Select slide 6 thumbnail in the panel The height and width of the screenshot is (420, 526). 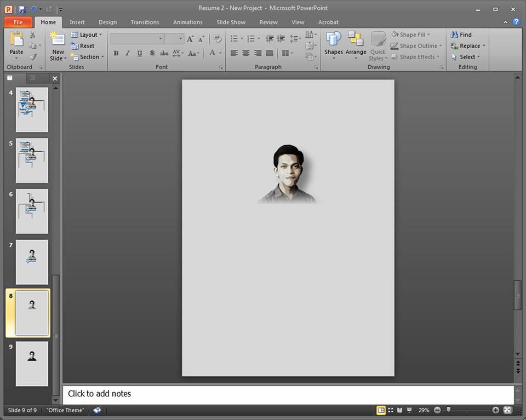tap(32, 211)
